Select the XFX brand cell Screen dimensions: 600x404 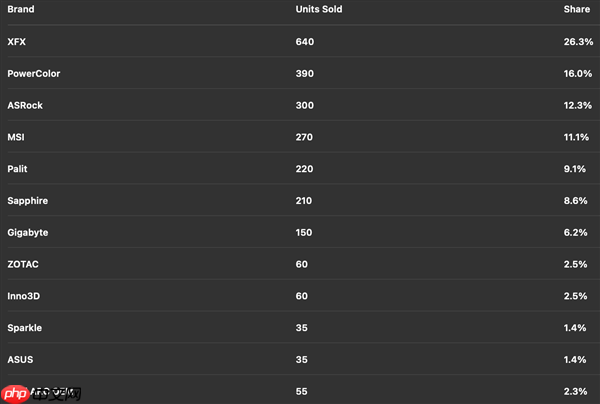click(x=17, y=42)
